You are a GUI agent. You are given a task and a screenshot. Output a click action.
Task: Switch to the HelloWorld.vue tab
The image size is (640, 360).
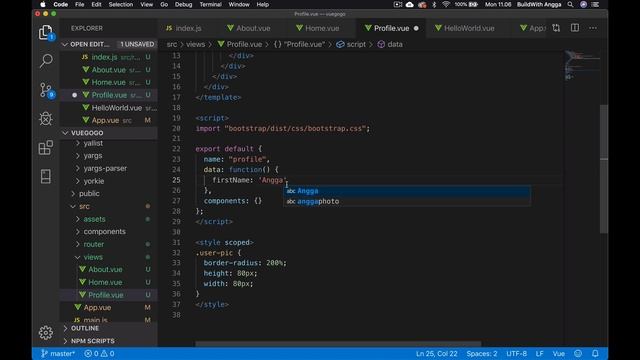(x=469, y=28)
